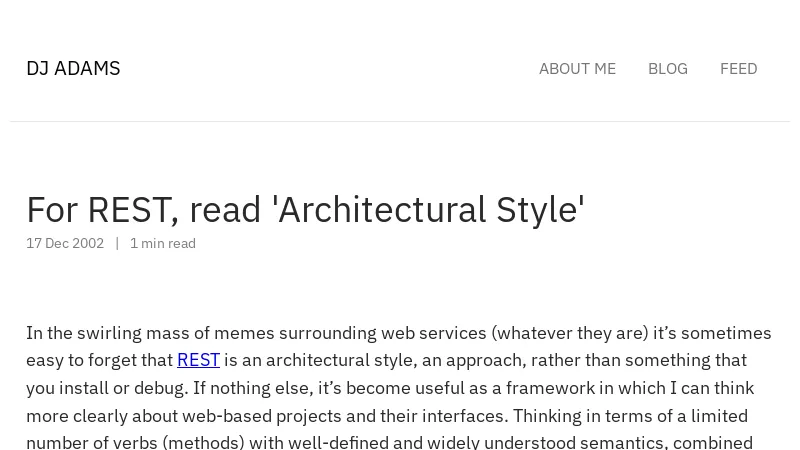Click the separator between date and read time

coord(117,243)
